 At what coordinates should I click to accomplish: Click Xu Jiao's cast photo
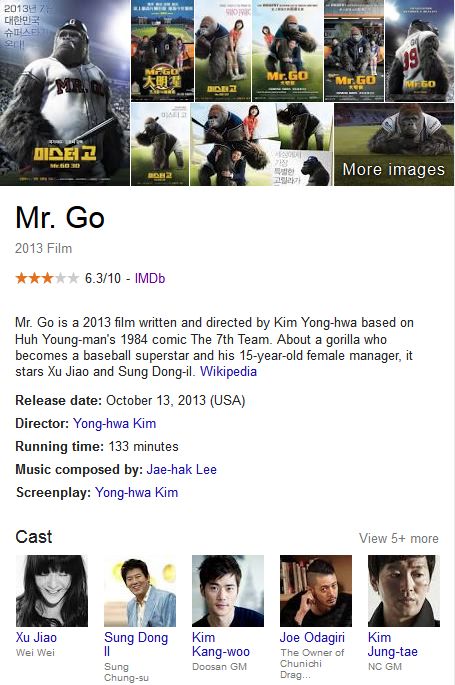(52, 591)
